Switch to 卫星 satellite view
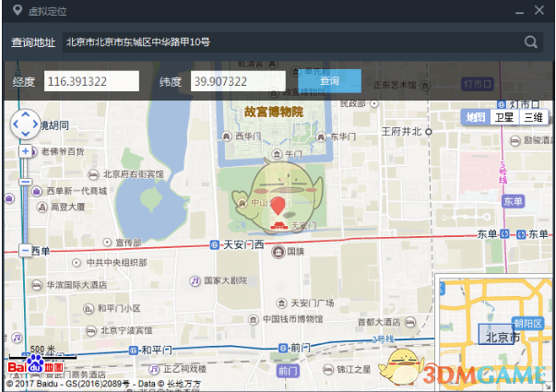Image resolution: width=556 pixels, height=392 pixels. point(503,117)
